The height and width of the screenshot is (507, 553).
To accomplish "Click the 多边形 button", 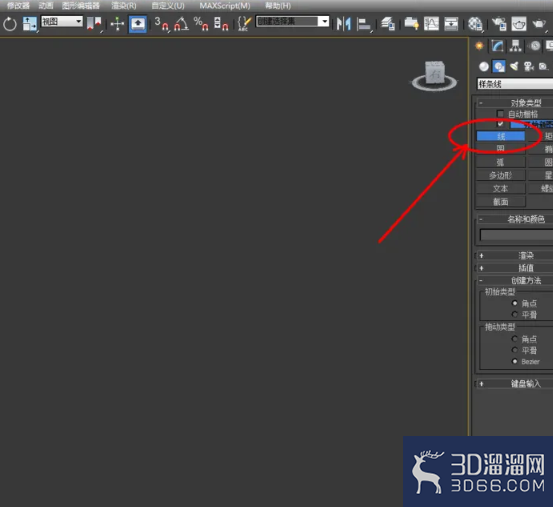I will (x=501, y=175).
